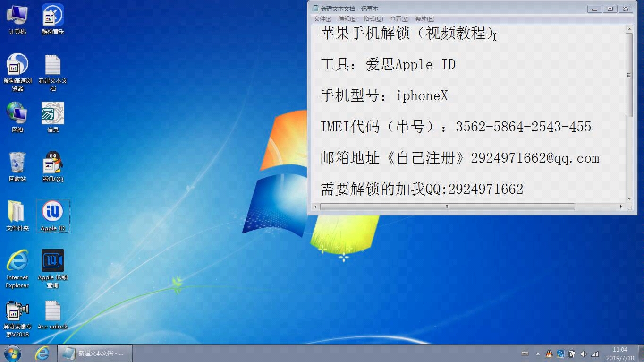Click the network signal tray icon
The width and height of the screenshot is (644, 362).
595,353
